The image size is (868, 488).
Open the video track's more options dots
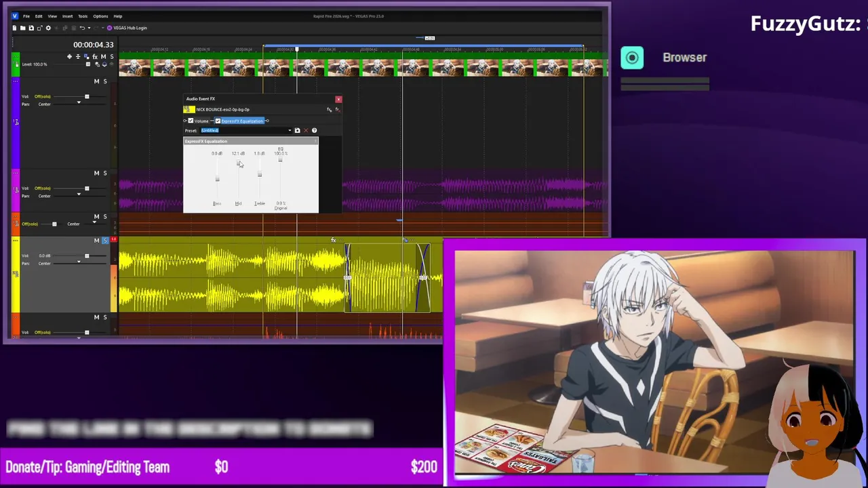[x=16, y=56]
